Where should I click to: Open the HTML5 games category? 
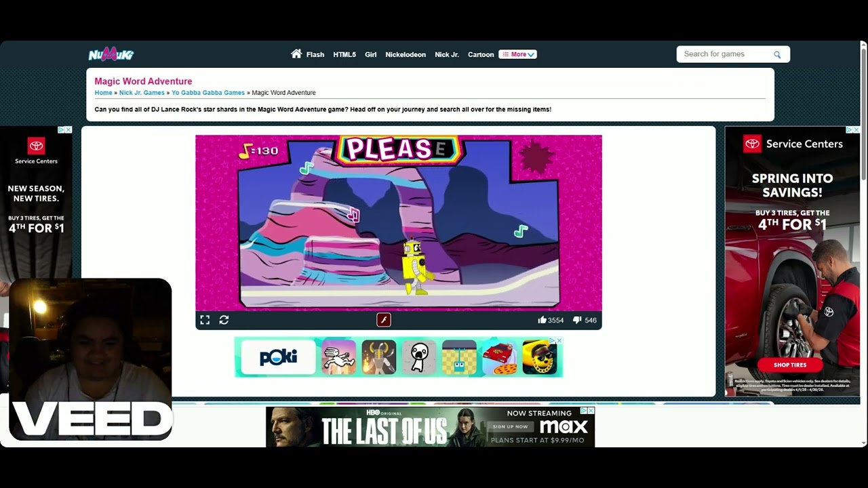point(344,54)
